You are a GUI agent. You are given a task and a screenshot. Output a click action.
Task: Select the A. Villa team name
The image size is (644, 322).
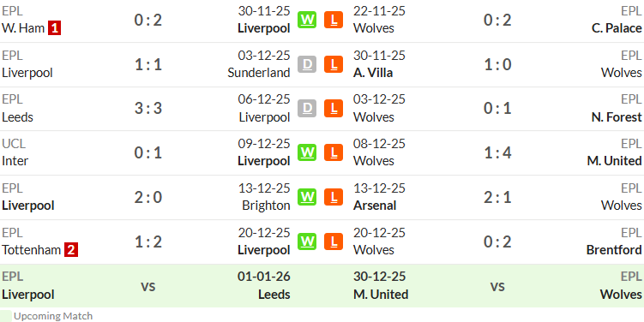(373, 73)
